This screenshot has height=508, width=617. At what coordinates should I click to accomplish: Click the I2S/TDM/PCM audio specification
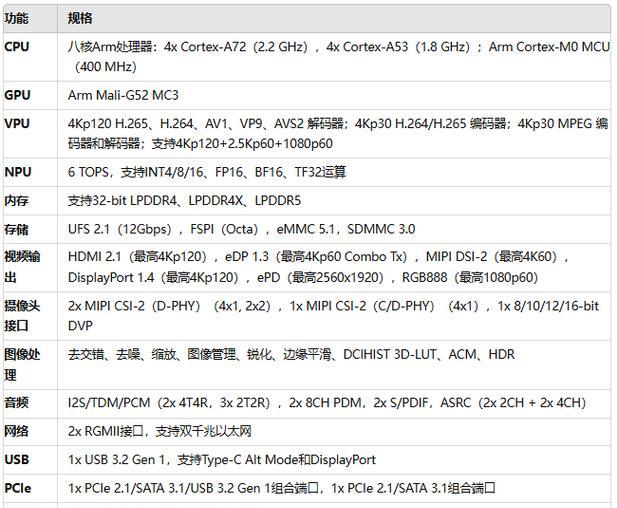tap(327, 403)
